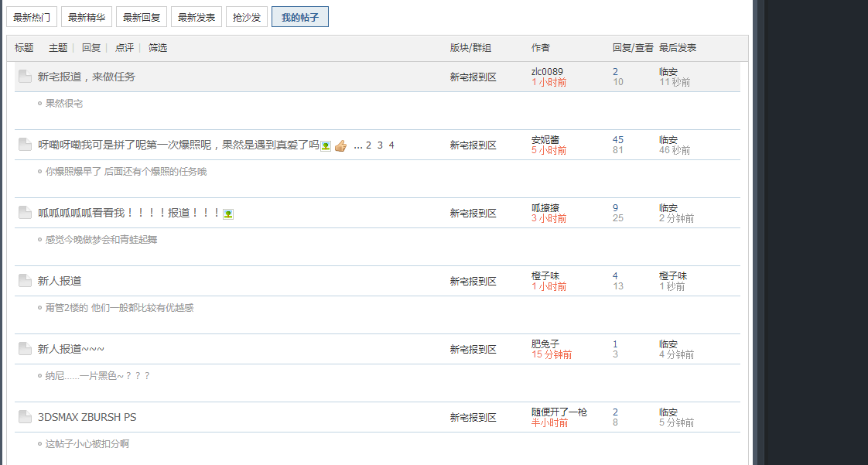Screen dimensions: 868x465
Task: Open the 筛选 filter dropdown
Action: point(158,48)
